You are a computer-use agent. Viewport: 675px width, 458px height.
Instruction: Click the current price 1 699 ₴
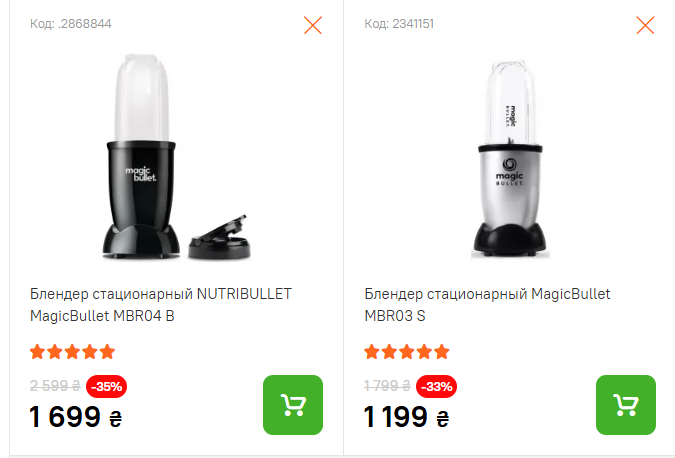[x=76, y=417]
